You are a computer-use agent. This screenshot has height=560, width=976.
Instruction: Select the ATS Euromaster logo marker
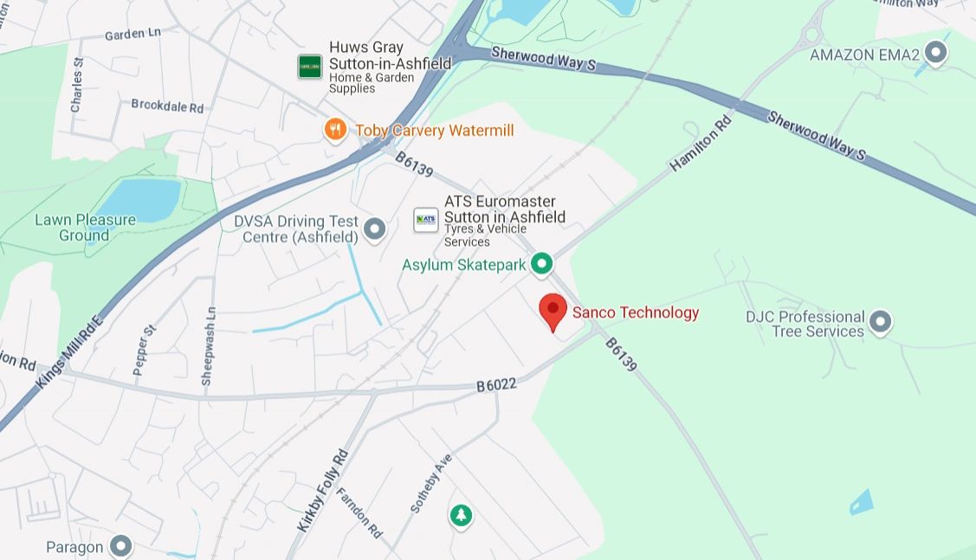click(426, 220)
